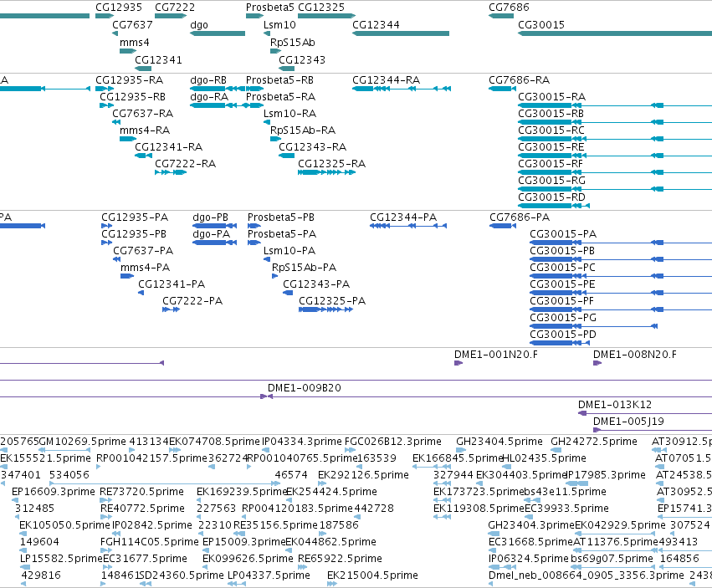Select gene CG12325 in the gene track
Screen dimensions: 712x588
pyautogui.click(x=326, y=16)
